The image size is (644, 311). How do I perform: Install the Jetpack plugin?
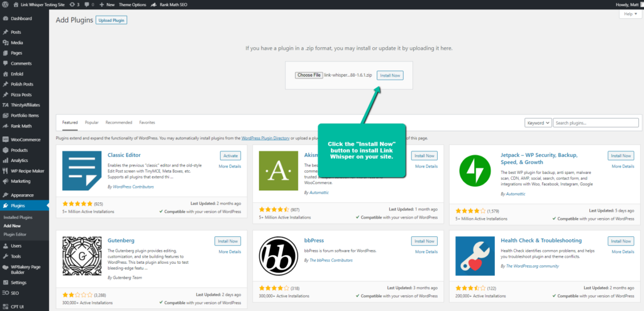click(x=621, y=156)
